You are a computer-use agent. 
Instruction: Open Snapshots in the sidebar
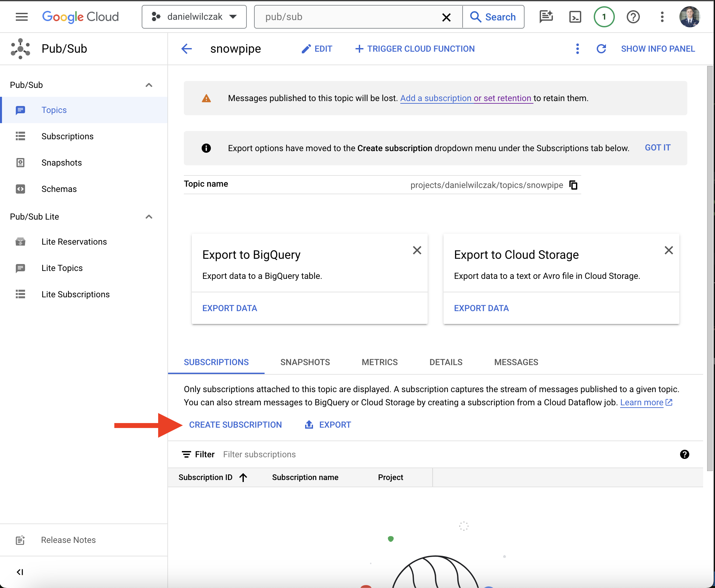click(x=84, y=163)
